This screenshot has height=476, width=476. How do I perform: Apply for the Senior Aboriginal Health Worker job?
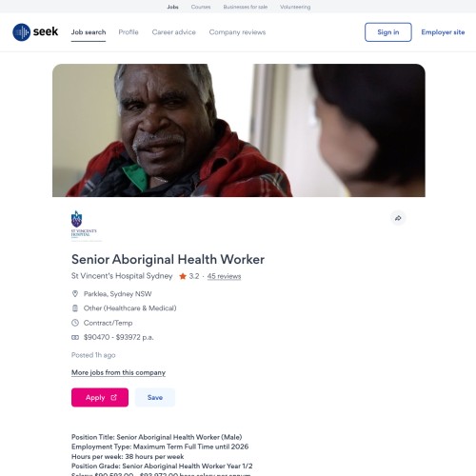pos(100,397)
